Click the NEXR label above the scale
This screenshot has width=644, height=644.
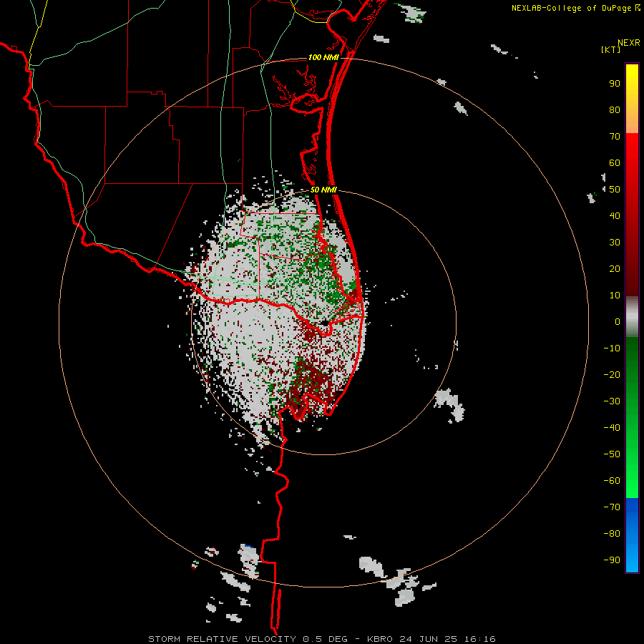point(628,43)
